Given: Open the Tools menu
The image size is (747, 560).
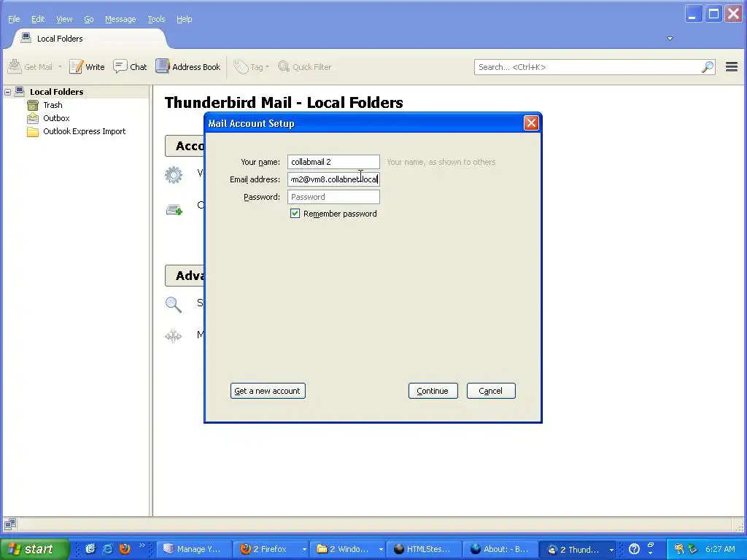Looking at the screenshot, I should click(156, 19).
